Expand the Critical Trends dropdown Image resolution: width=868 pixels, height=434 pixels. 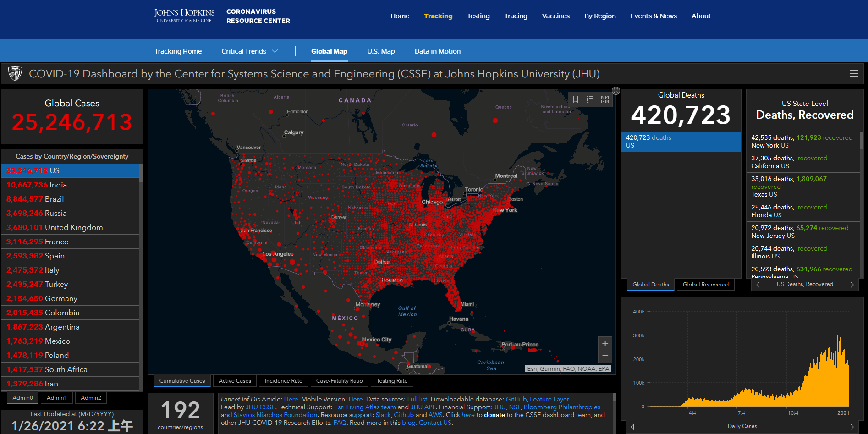pyautogui.click(x=249, y=51)
